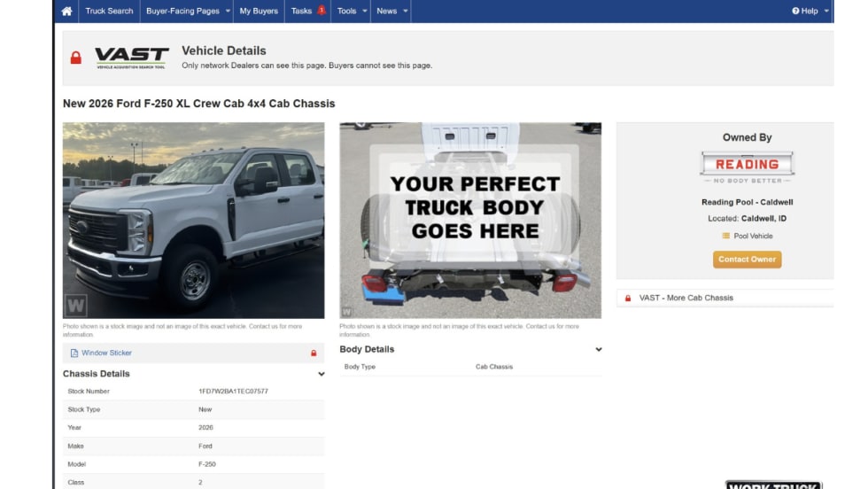This screenshot has width=868, height=489.
Task: Click the red Tasks notification badge
Action: point(321,10)
